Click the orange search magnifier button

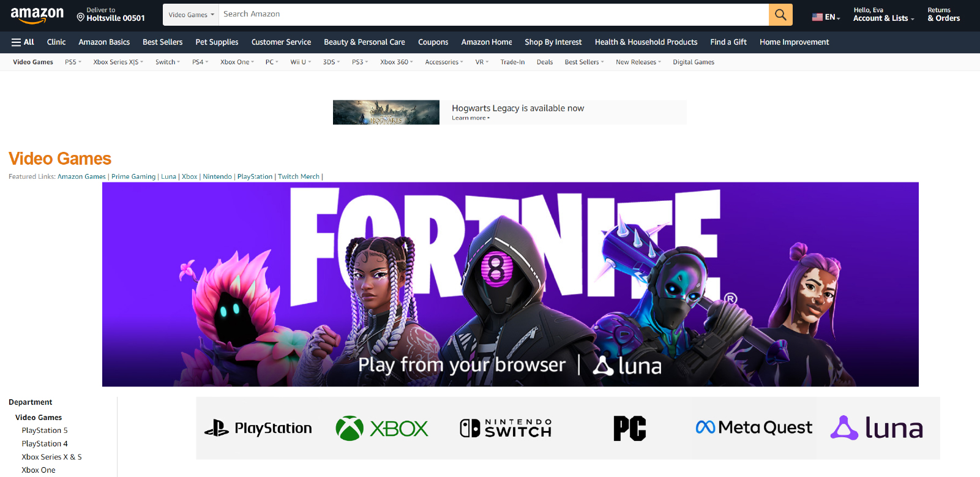point(780,15)
